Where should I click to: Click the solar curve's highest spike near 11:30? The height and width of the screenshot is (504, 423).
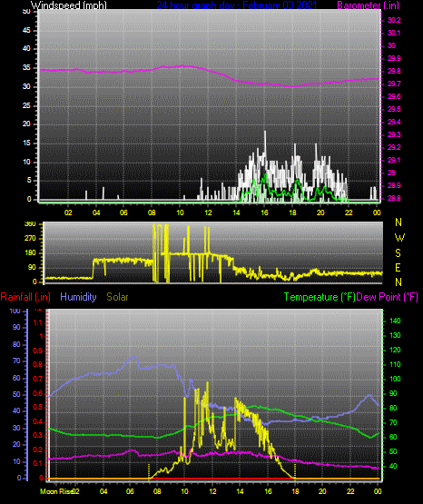click(208, 383)
